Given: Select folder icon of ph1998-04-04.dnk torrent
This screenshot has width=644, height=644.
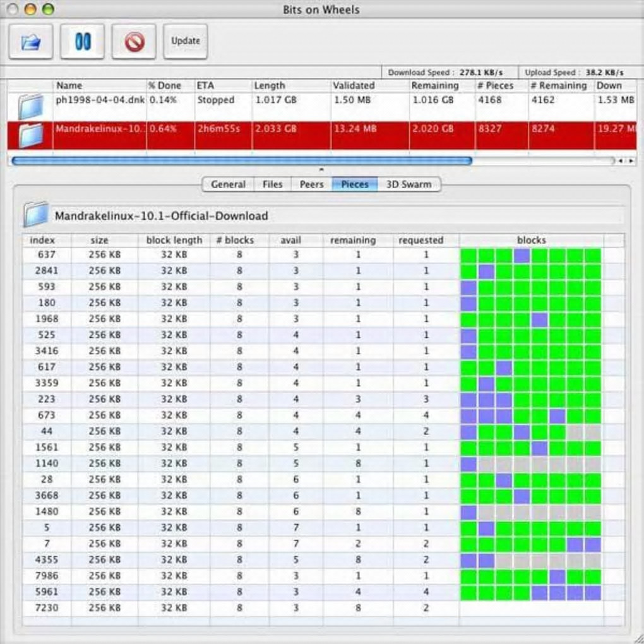Looking at the screenshot, I should [x=30, y=106].
